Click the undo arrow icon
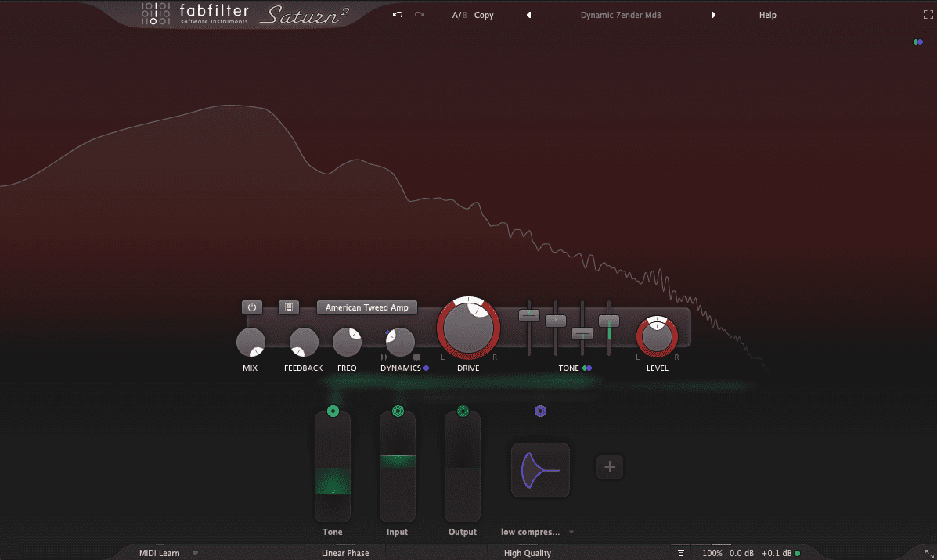Screen dimensions: 937x560 click(398, 14)
